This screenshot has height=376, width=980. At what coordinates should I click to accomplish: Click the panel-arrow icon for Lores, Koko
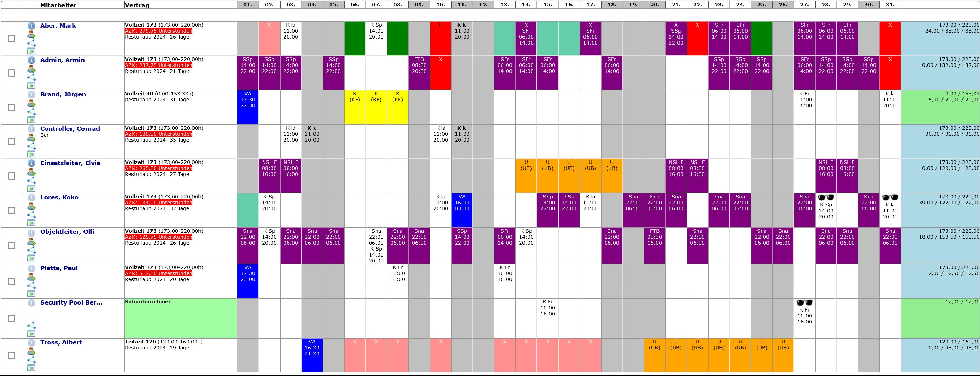tap(32, 223)
